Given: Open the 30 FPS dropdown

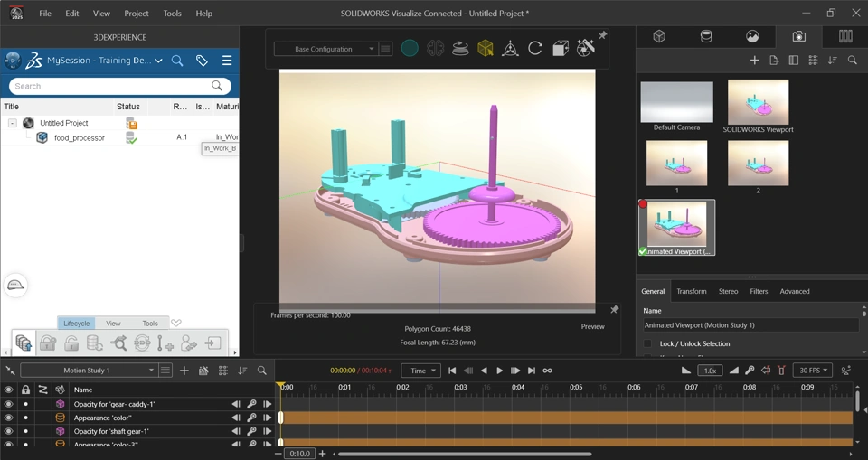Looking at the screenshot, I should click(x=812, y=371).
